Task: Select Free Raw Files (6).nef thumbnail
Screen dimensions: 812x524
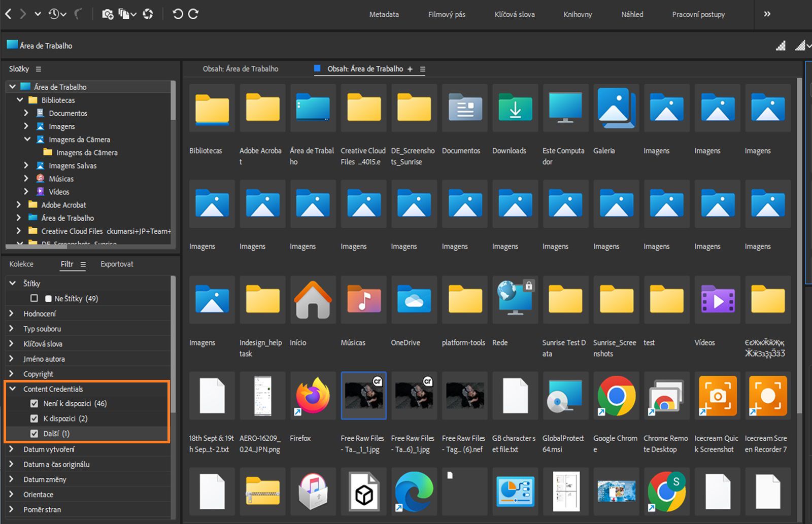Action: pos(465,396)
